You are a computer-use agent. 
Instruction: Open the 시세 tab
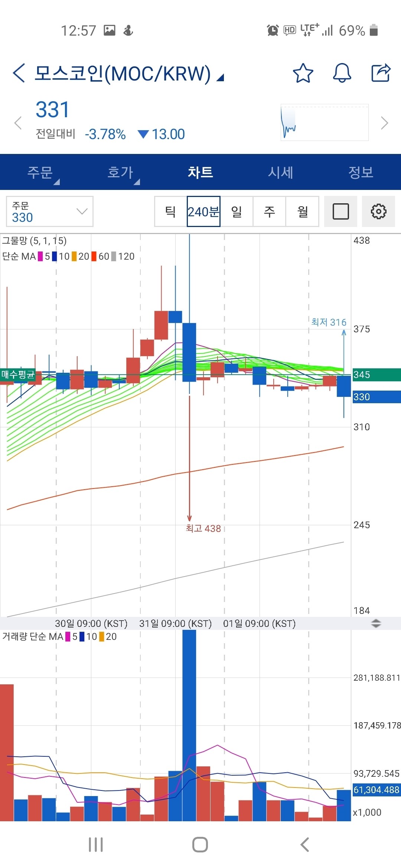[x=281, y=172]
